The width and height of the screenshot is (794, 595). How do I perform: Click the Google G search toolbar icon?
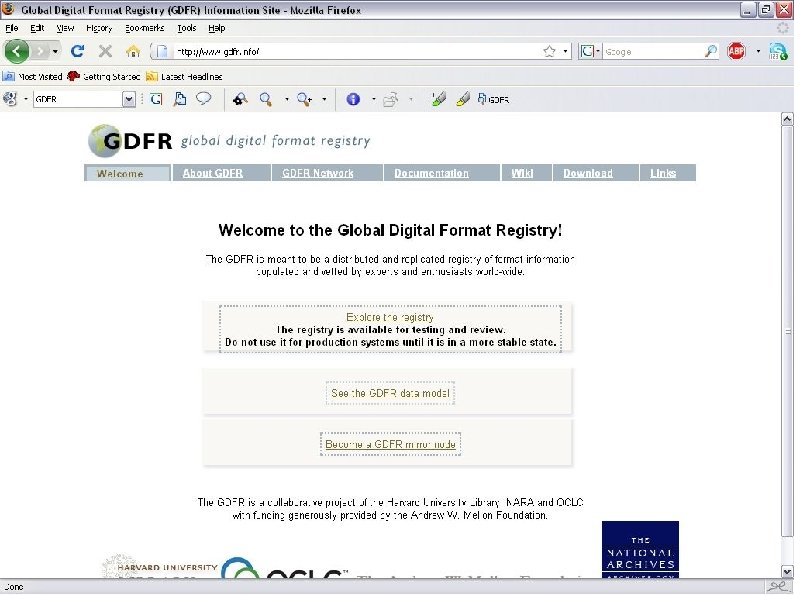coord(156,99)
